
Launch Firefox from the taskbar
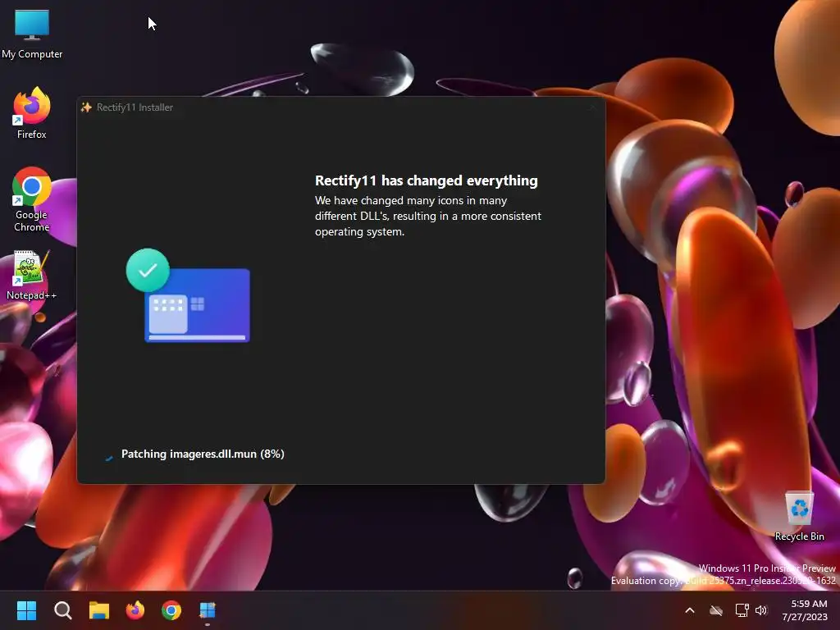pos(135,610)
